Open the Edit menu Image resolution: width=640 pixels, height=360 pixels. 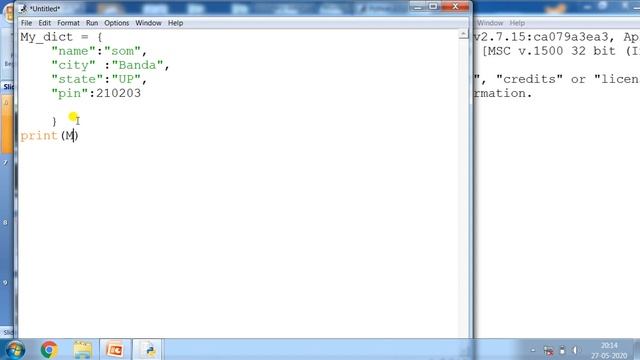tap(44, 23)
